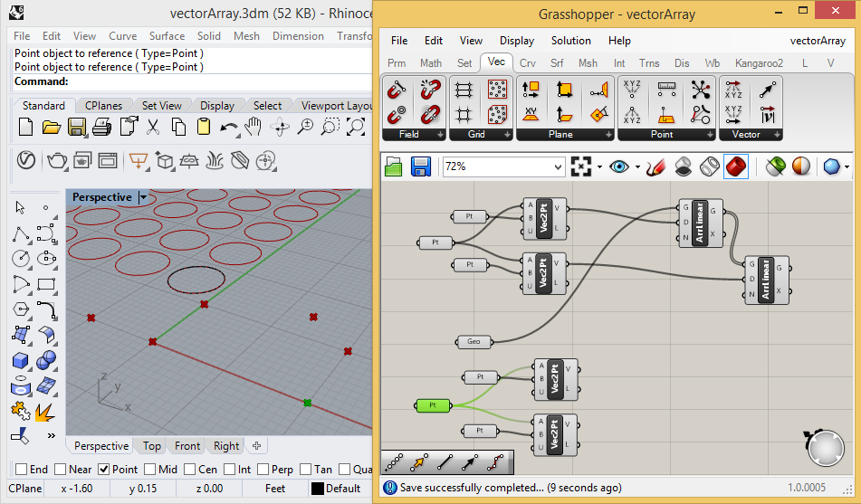Click the green Pt component on canvas
This screenshot has width=861, height=504.
[433, 405]
